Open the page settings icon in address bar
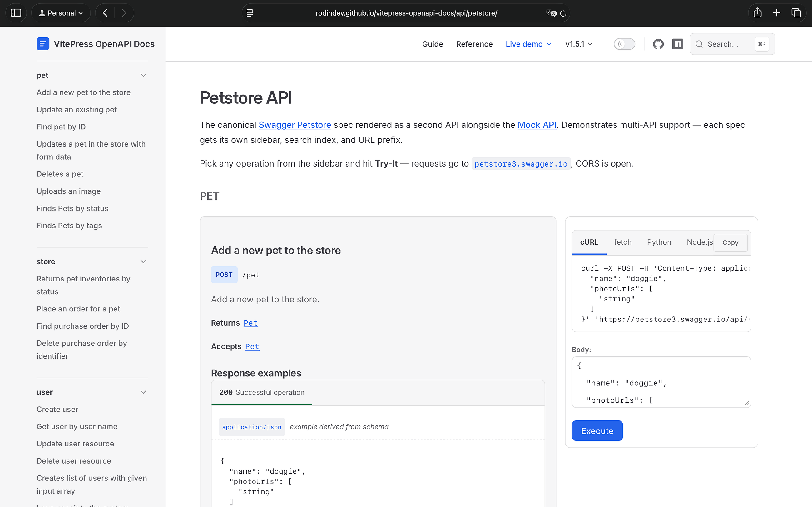This screenshot has height=507, width=812. point(250,13)
